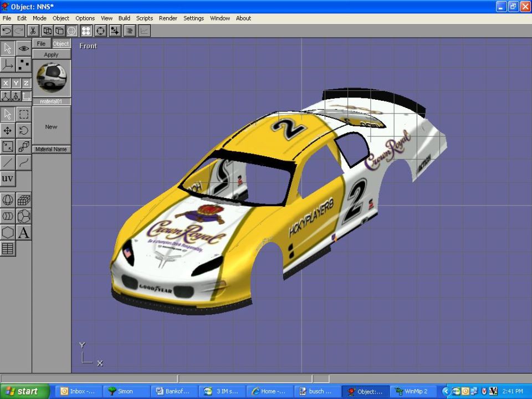
Task: Open the Edit menu
Action: click(x=22, y=18)
